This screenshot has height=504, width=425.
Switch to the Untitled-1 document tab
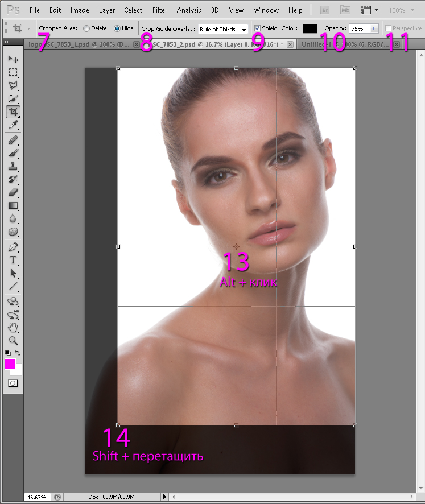click(345, 44)
